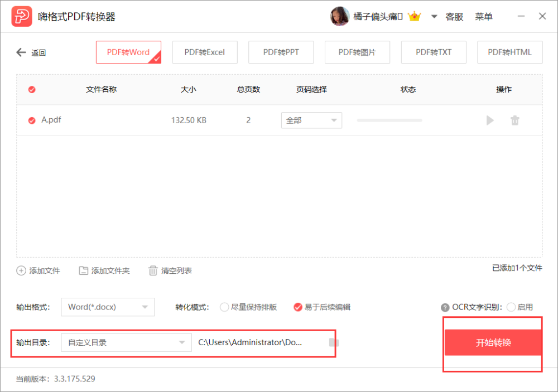The height and width of the screenshot is (392, 558).
Task: Open the 全部 page selection dropdown
Action: tap(311, 120)
